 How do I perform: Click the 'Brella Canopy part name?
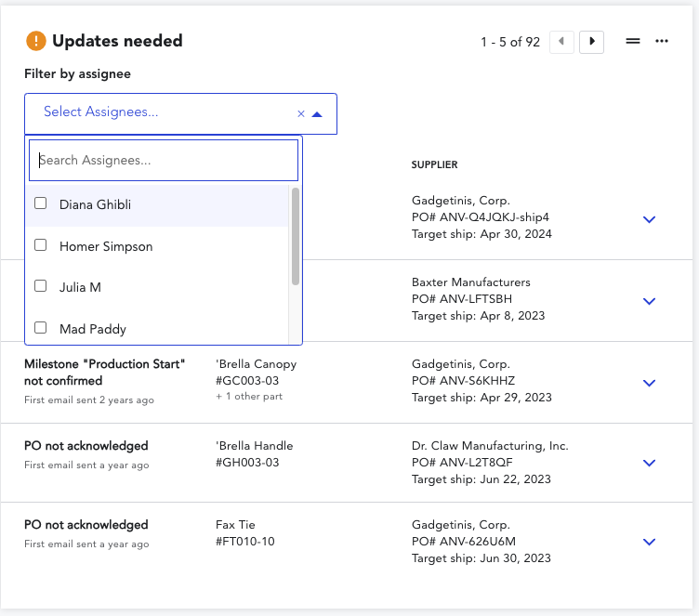(x=256, y=364)
